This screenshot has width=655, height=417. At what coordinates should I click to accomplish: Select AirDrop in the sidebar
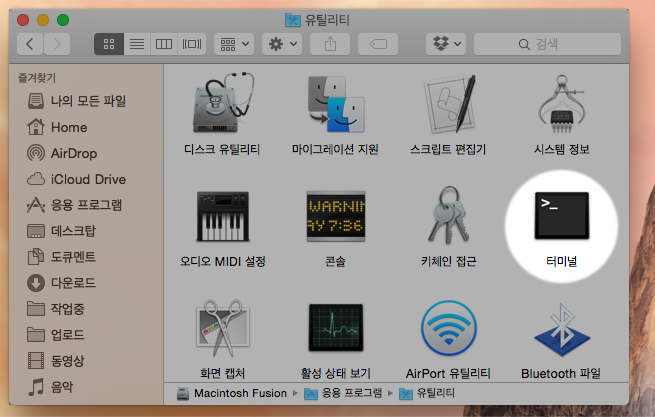pos(62,153)
